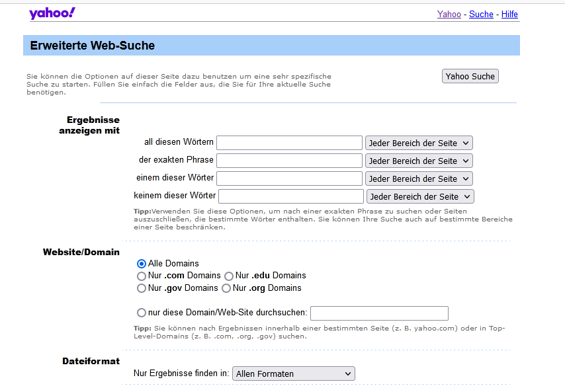This screenshot has width=565, height=392.
Task: Click the 'einem dieser Wörter' label
Action: point(175,177)
